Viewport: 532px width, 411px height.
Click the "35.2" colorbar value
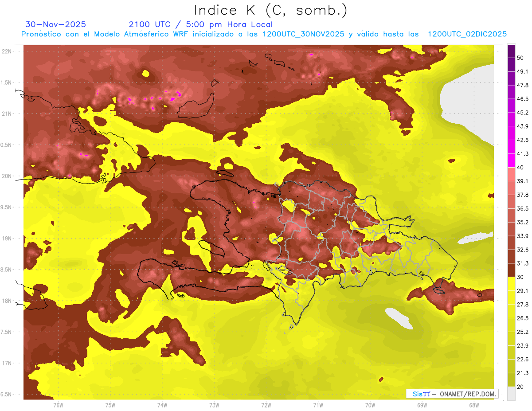tap(523, 222)
